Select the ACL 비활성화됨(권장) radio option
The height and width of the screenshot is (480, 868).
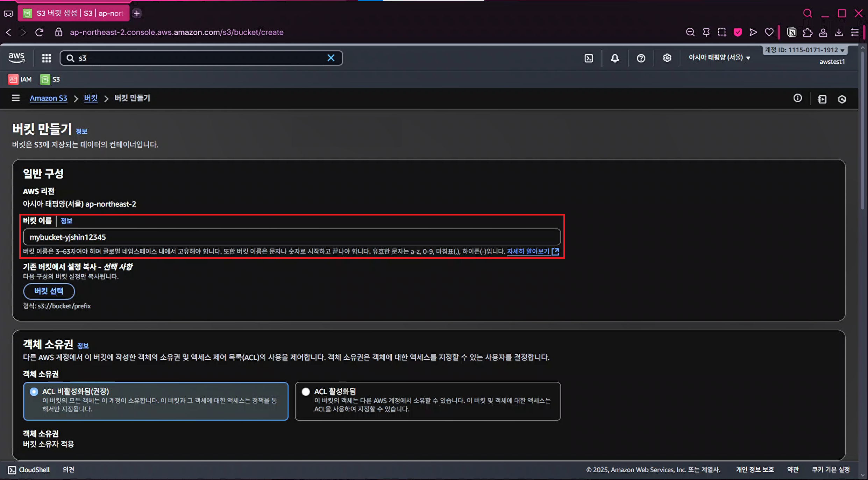(x=34, y=391)
